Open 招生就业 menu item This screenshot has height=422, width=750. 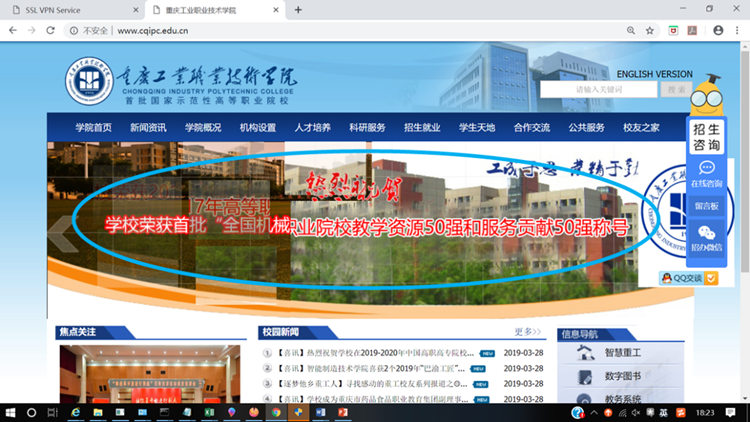point(422,128)
